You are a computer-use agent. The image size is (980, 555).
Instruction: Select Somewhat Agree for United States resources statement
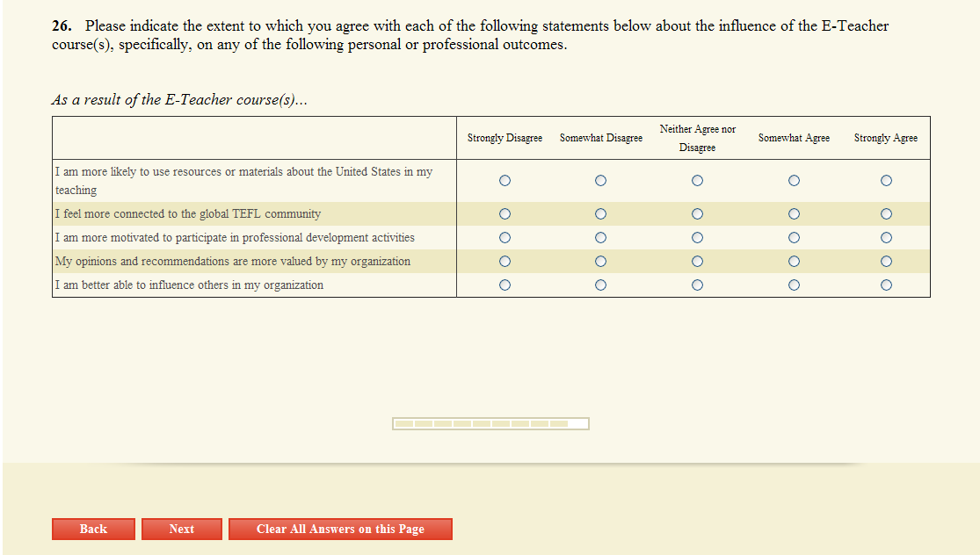[794, 181]
